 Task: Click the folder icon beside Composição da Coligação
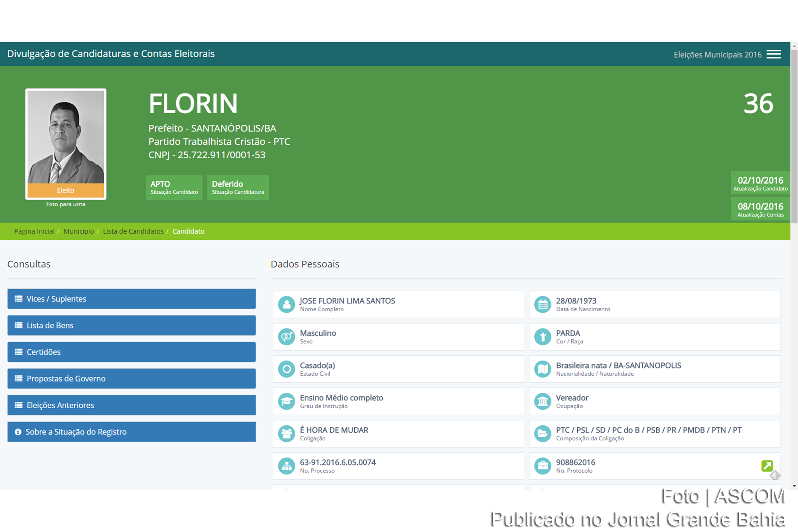pos(543,433)
